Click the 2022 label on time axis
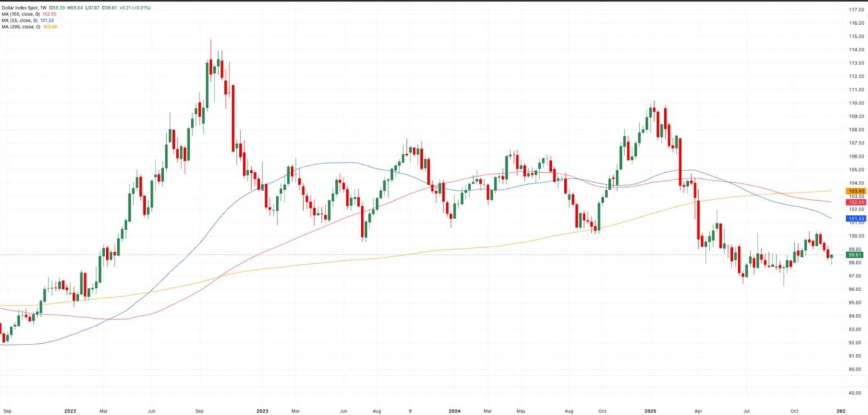868x415 pixels. pos(69,411)
